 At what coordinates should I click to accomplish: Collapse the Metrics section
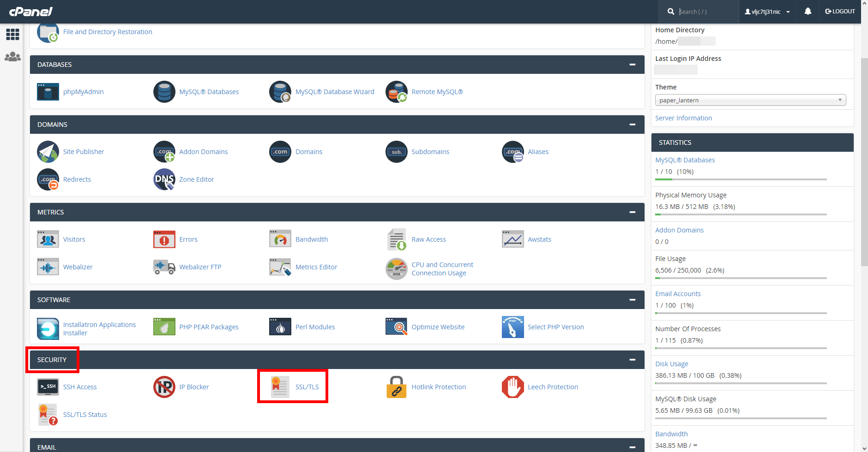click(x=633, y=212)
